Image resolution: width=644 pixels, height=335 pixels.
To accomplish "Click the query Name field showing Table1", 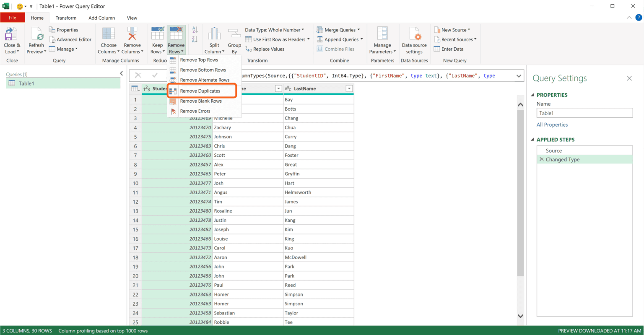I will pos(584,112).
